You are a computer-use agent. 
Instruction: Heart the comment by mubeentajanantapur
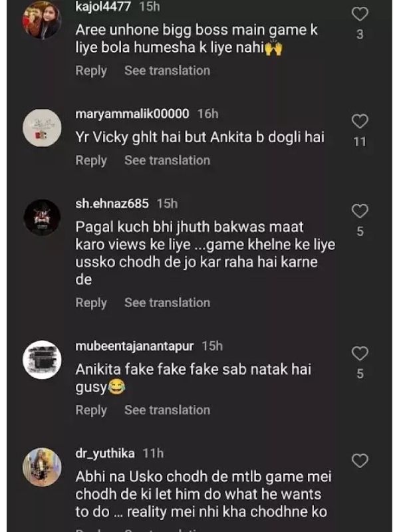pyautogui.click(x=360, y=353)
